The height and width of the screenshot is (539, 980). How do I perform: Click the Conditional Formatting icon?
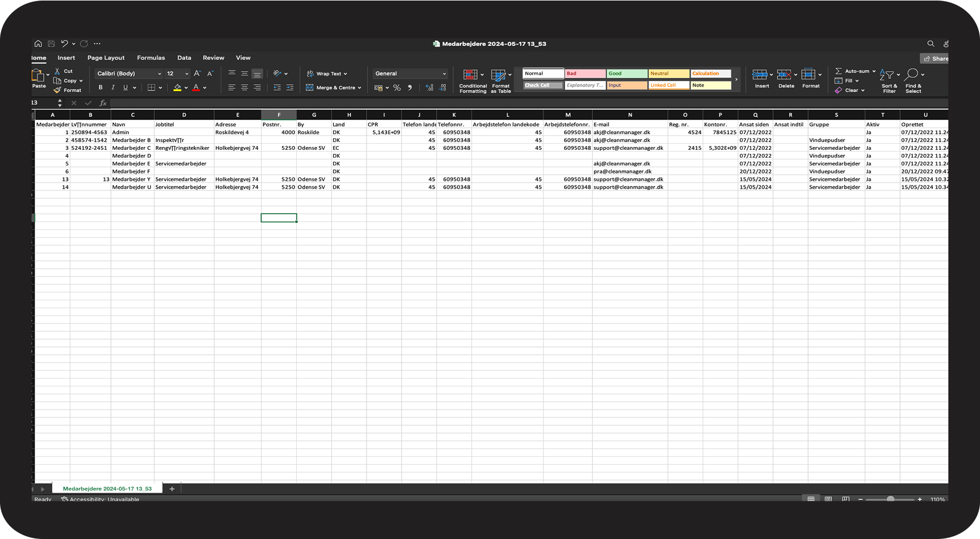click(x=470, y=75)
